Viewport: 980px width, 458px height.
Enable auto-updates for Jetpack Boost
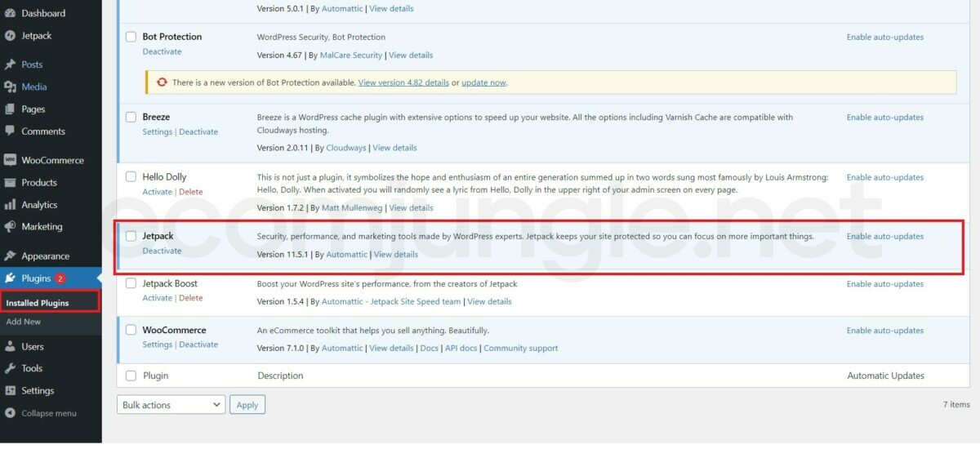(x=884, y=284)
